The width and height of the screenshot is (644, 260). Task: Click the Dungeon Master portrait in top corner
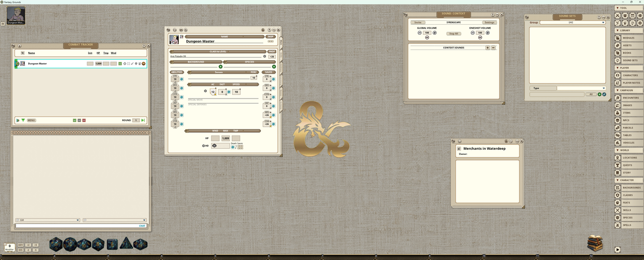15,14
